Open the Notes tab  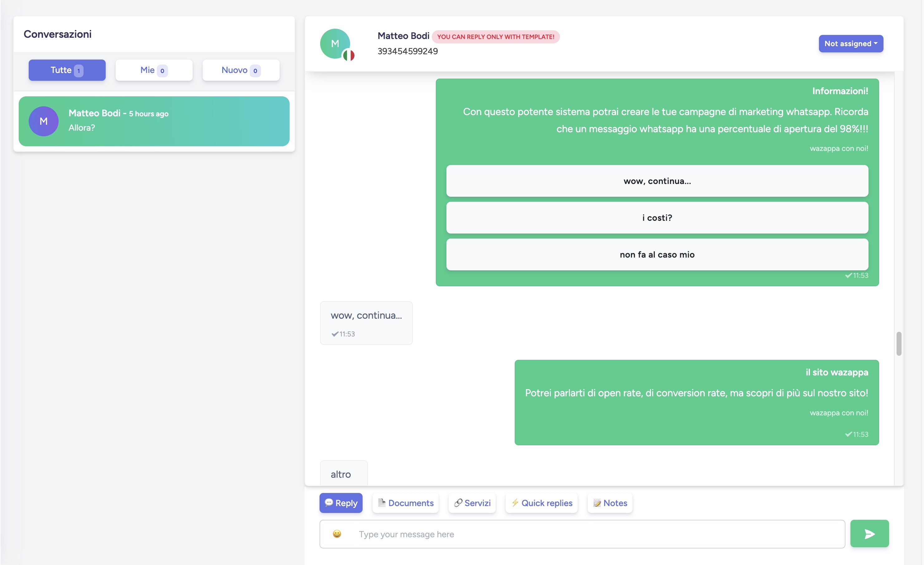click(x=610, y=503)
